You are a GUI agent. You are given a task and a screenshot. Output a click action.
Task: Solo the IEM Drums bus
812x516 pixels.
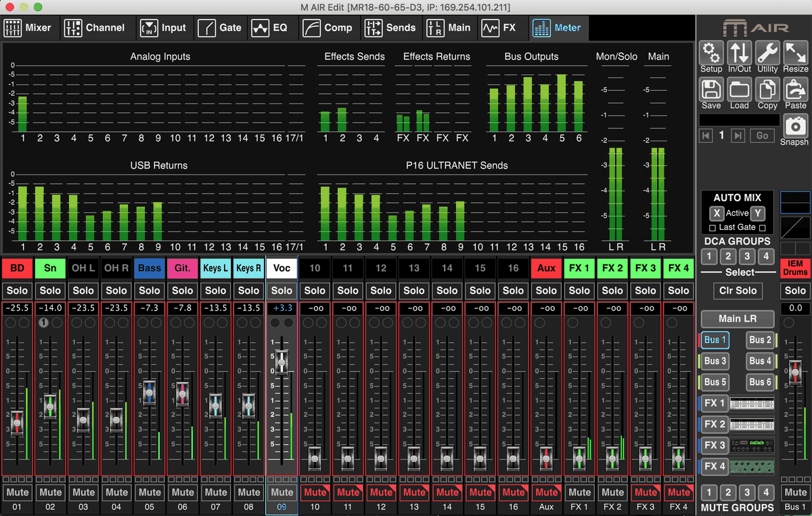tap(795, 291)
